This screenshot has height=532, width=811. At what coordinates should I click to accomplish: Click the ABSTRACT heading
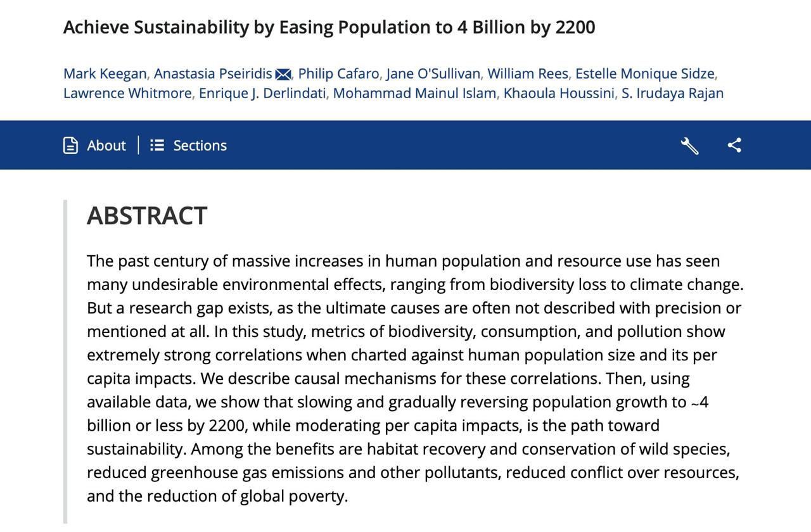coord(147,215)
